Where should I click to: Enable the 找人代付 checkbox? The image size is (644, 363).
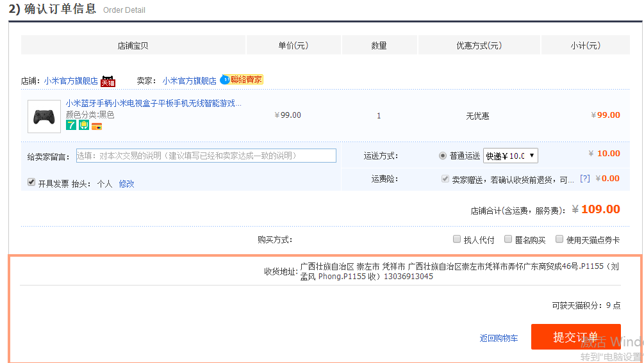(x=457, y=239)
